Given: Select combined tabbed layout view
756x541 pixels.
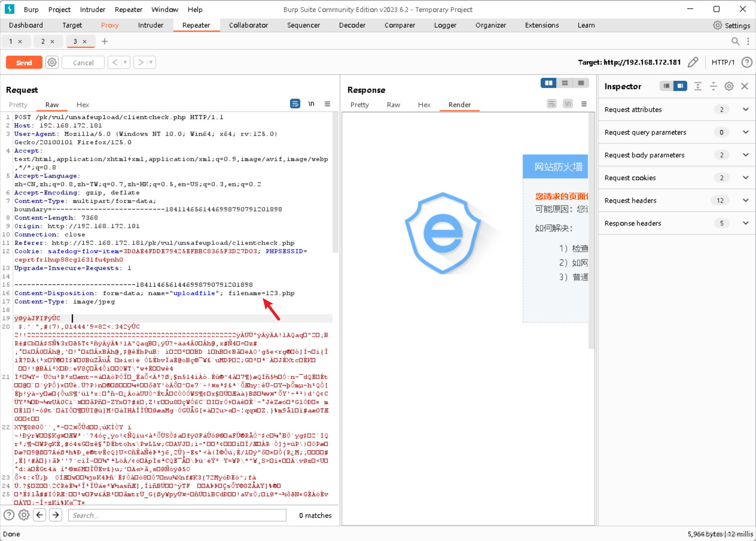Looking at the screenshot, I should 581,83.
